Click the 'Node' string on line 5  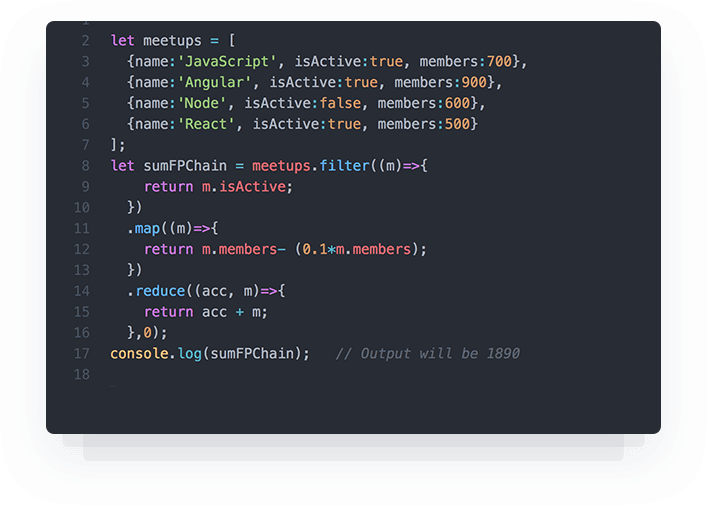pos(201,103)
